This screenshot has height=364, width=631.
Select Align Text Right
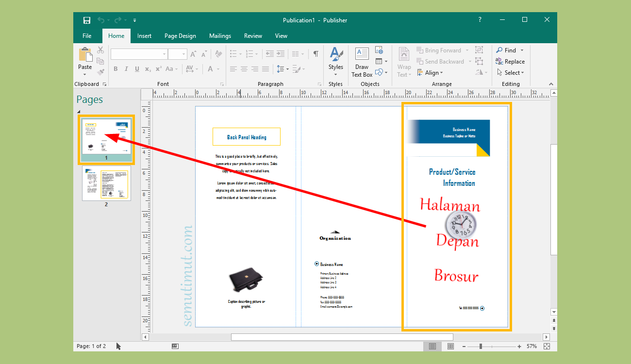tap(255, 69)
